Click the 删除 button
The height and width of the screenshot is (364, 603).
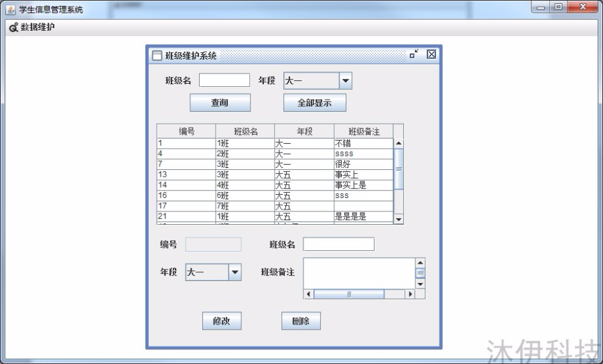(x=301, y=321)
